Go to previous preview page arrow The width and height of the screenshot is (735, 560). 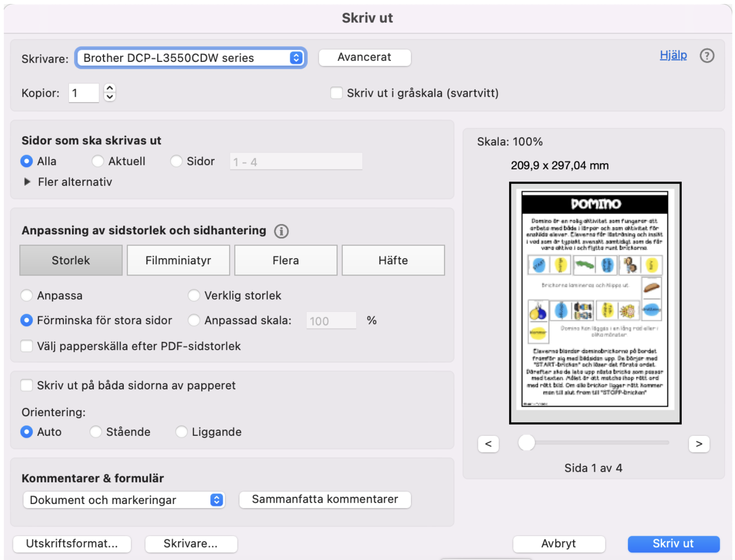(489, 444)
